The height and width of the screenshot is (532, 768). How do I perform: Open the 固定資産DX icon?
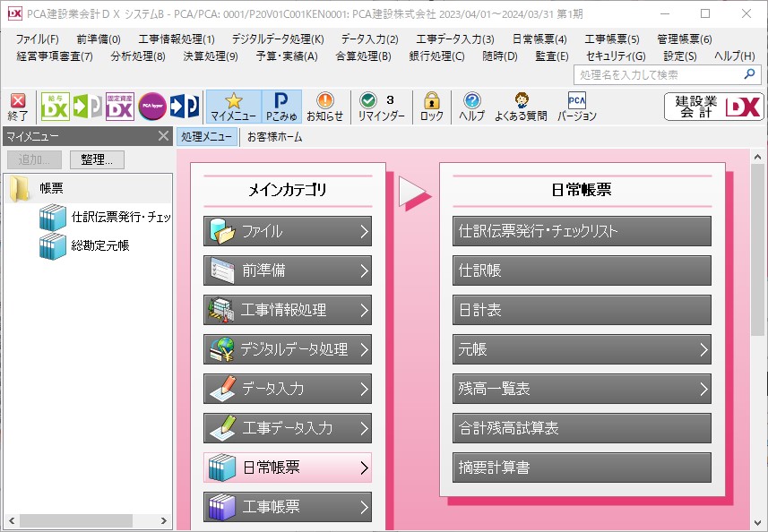[x=120, y=107]
